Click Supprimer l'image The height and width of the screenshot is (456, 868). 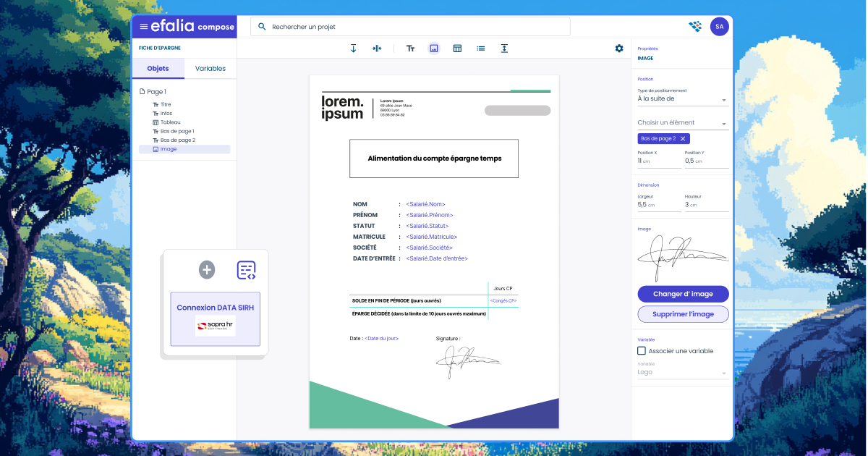tap(683, 313)
